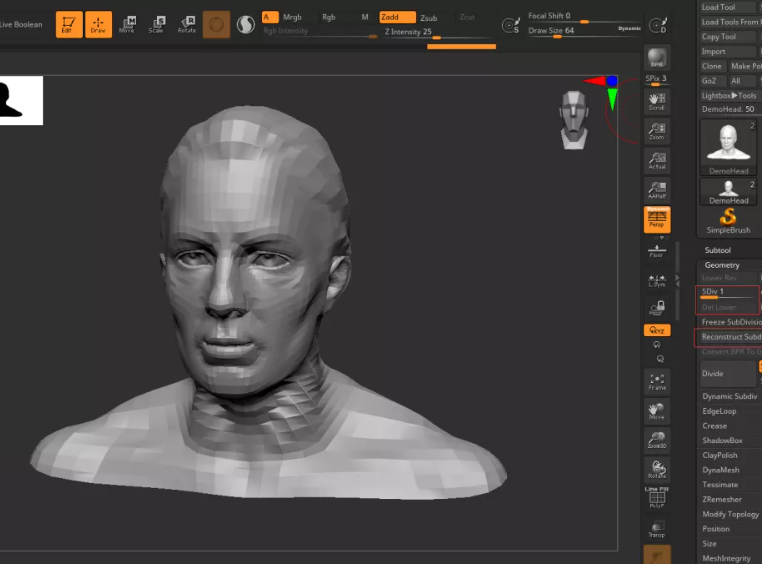Viewport: 762px width, 564px height.
Task: Click the red axis cone on orientation gizmo
Action: 594,81
